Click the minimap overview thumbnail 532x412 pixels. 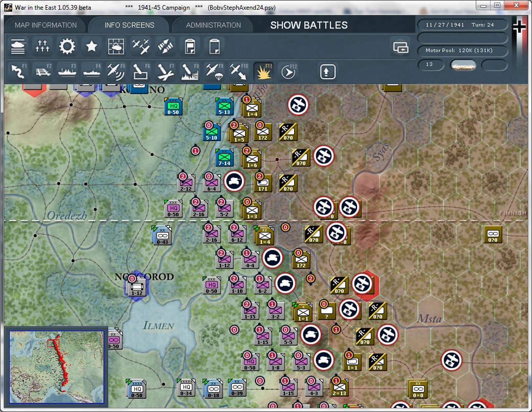pos(56,367)
